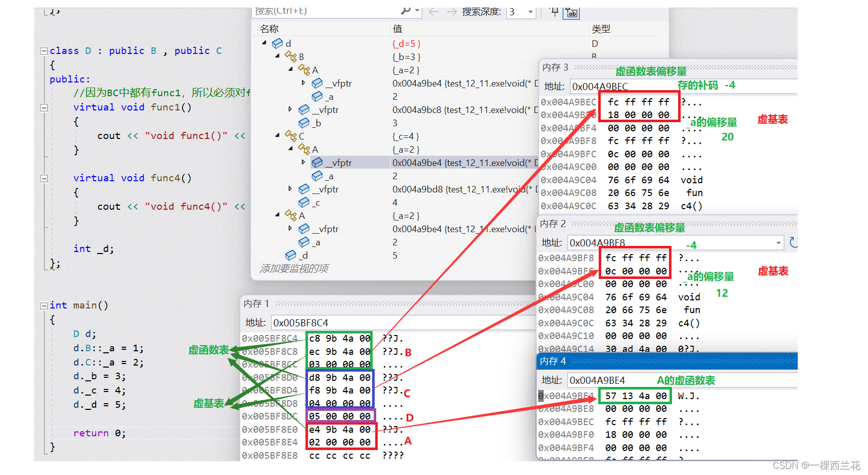Screen dimensions: 868x475
Task: Click the code line 'D d;' in main
Action: 85,334
